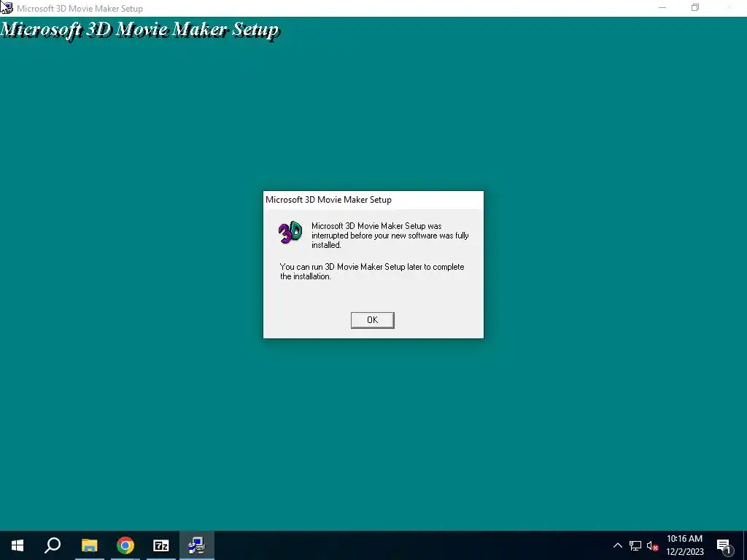The height and width of the screenshot is (560, 747).
Task: Open File Explorer from taskbar
Action: point(89,545)
